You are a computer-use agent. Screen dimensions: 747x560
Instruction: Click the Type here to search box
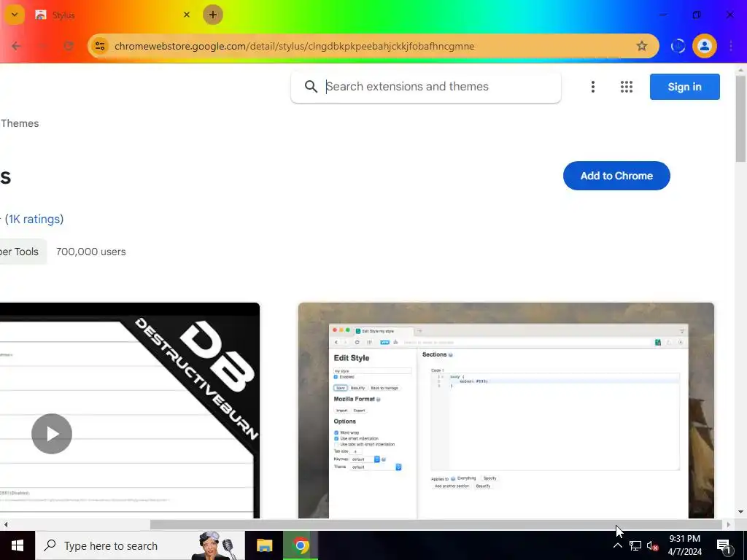tap(140, 545)
